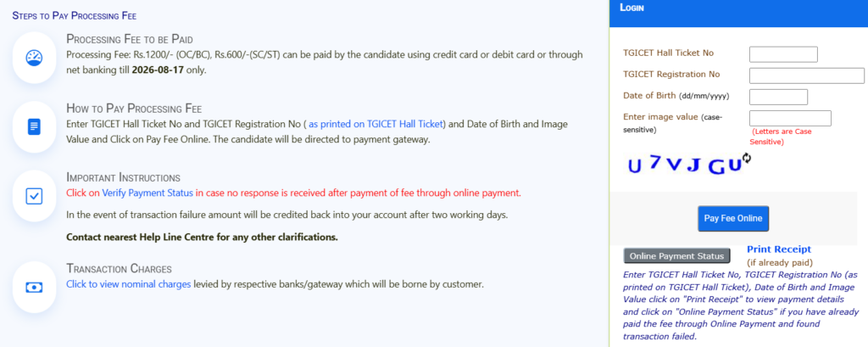Screen dimensions: 868x347
Task: Open the as printed on TGICET Hall Ticket link
Action: [377, 124]
